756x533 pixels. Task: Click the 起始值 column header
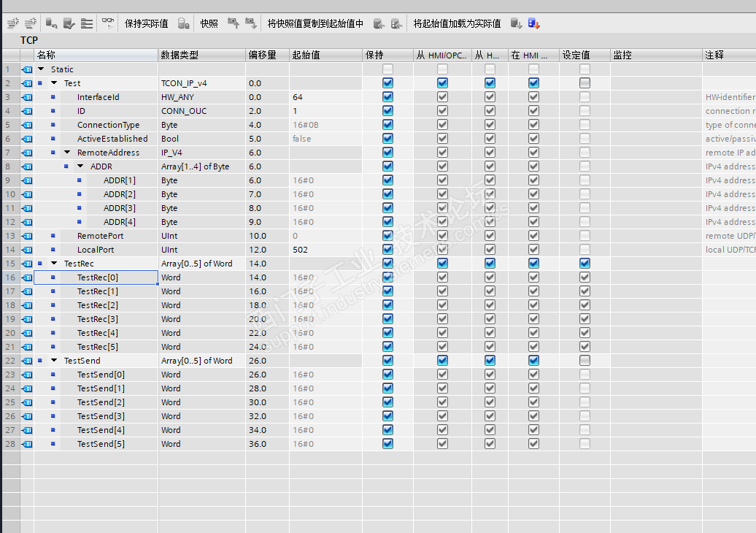(x=326, y=55)
